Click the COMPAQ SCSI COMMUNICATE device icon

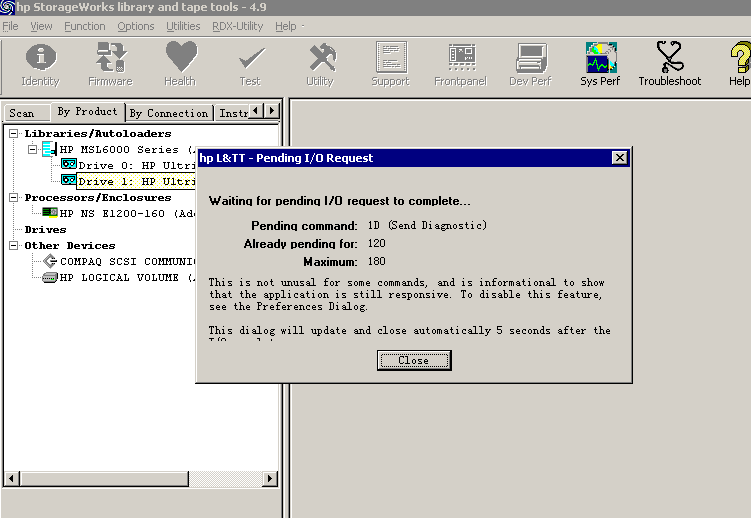click(x=50, y=261)
